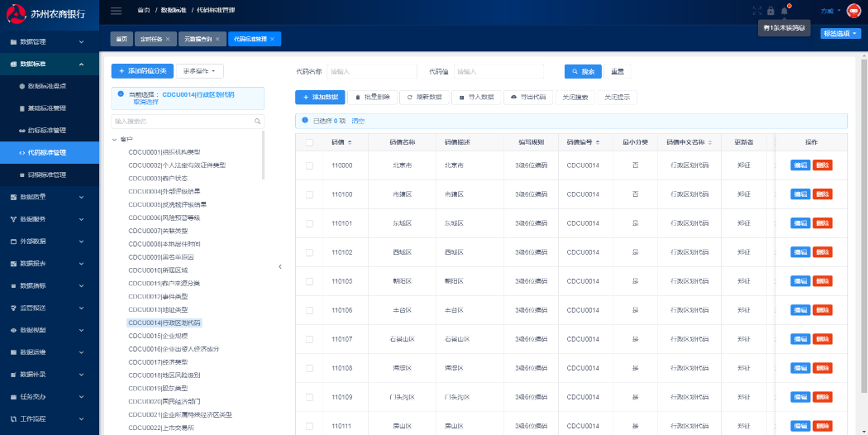Sort by the 码值中文名称 column arrows
The height and width of the screenshot is (435, 868).
click(x=710, y=142)
